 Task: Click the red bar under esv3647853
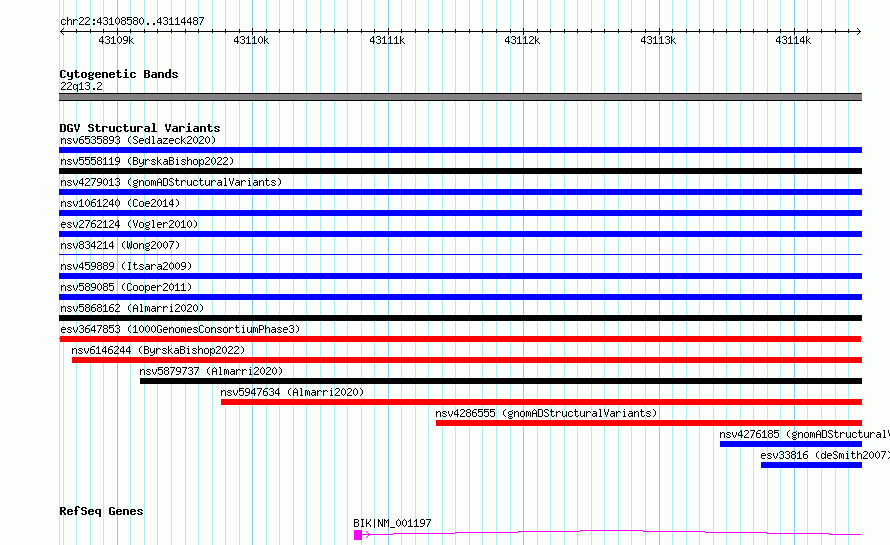460,339
